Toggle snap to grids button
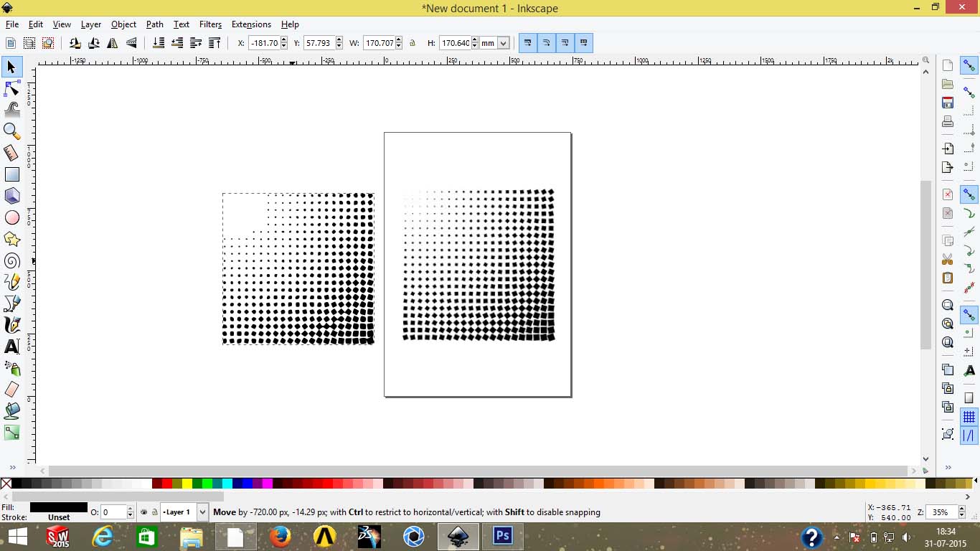 pos(969,417)
